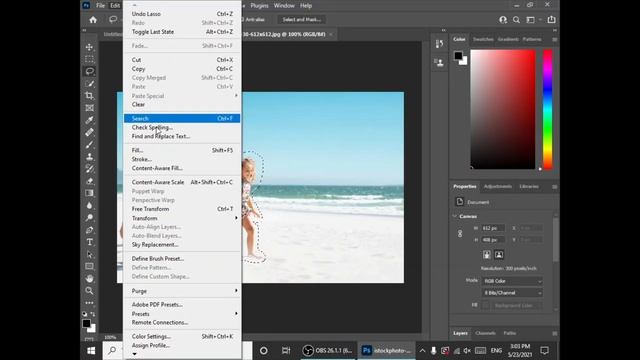This screenshot has width=640, height=360.
Task: Select the Clone Stamp tool
Action: click(x=89, y=157)
